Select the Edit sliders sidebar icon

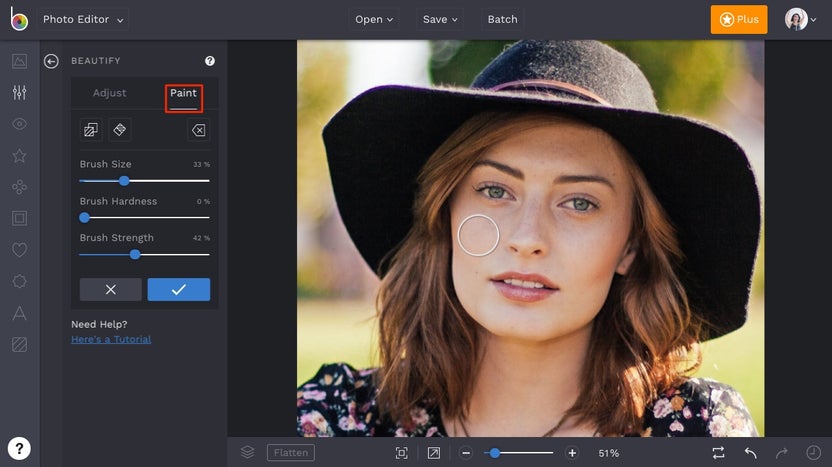(x=19, y=93)
